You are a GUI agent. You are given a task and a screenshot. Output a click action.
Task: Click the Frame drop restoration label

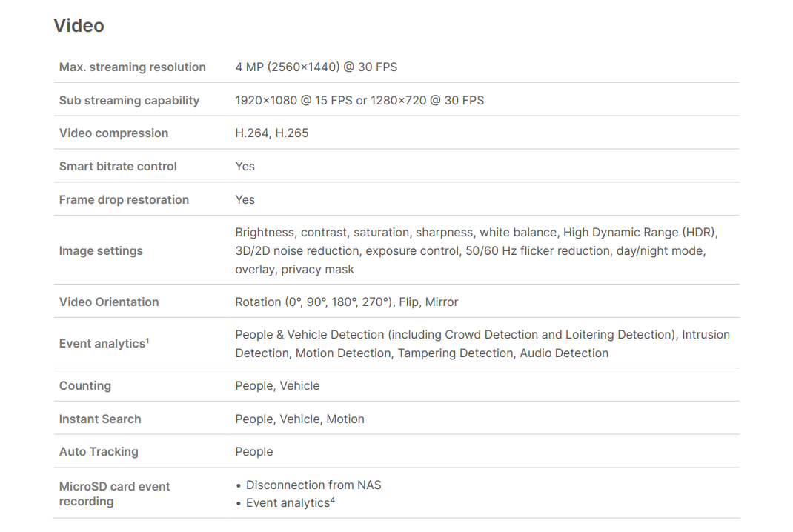click(x=124, y=200)
